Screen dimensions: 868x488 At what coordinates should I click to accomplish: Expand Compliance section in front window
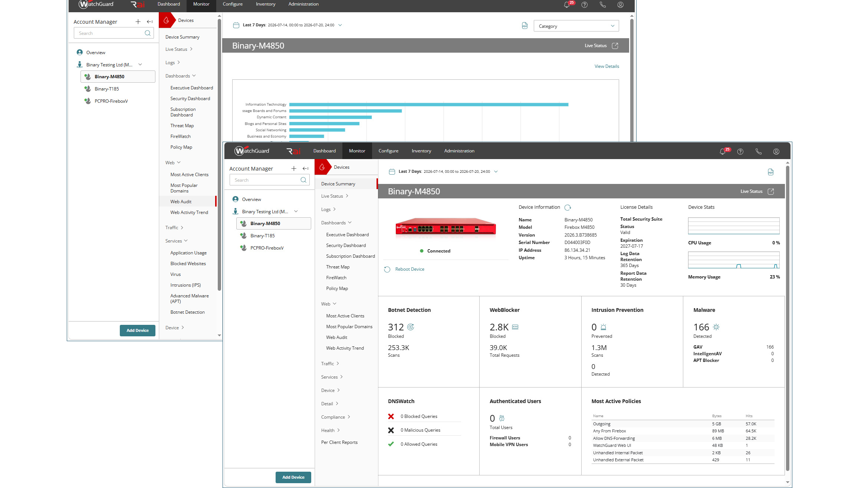[x=336, y=417]
